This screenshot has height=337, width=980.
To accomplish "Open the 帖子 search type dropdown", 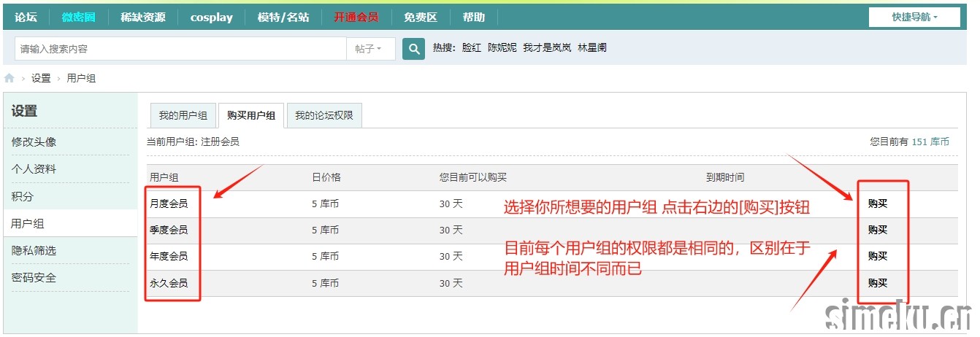I will coord(371,49).
